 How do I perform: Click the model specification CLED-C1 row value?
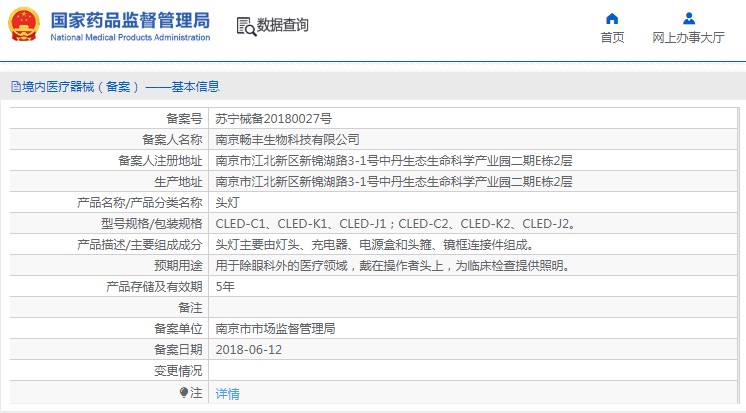[x=395, y=223]
